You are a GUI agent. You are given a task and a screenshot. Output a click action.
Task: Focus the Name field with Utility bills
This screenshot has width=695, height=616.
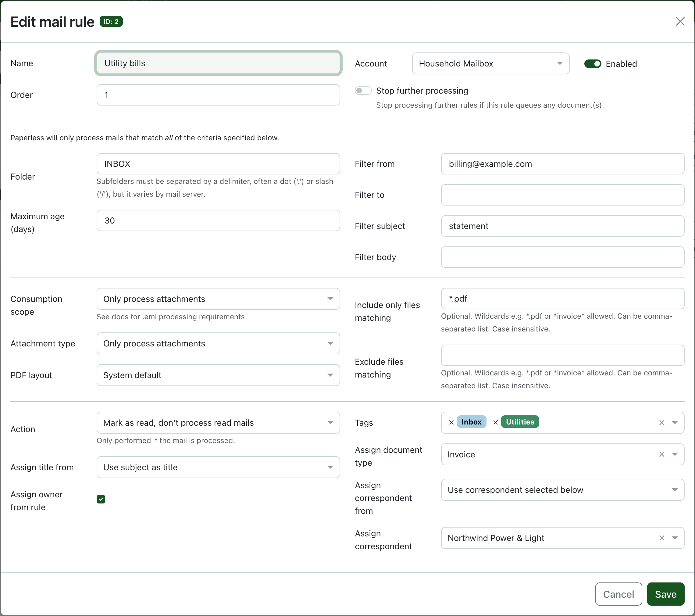[218, 63]
